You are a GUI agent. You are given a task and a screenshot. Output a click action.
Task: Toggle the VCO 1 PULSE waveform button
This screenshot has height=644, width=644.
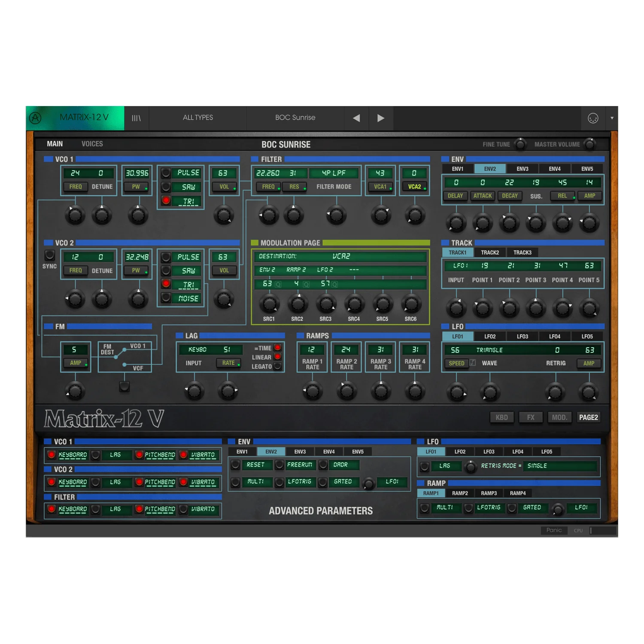pos(166,173)
